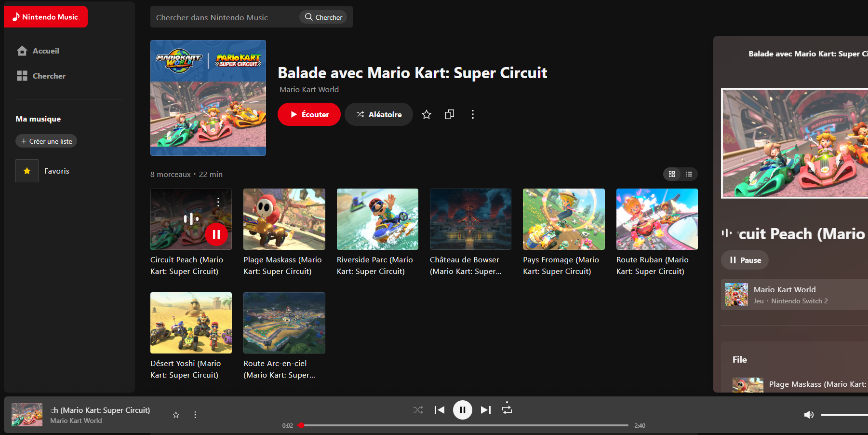Click the Chercher search button
The height and width of the screenshot is (435, 868).
tap(323, 17)
